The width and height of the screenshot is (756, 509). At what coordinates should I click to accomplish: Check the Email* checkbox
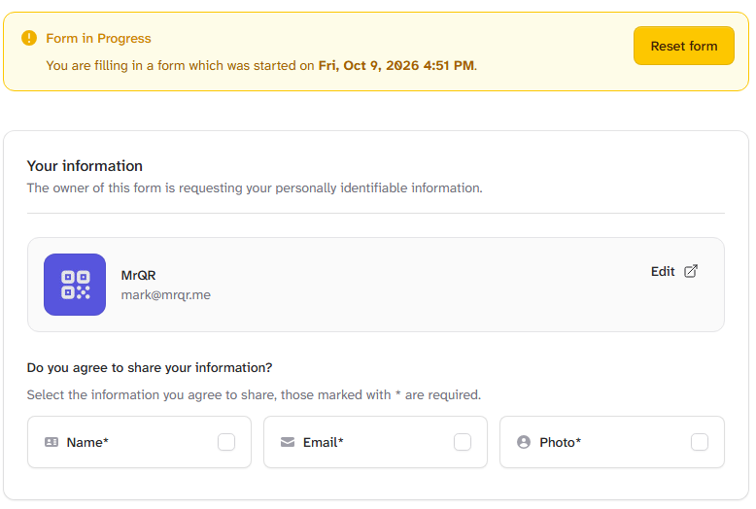462,442
